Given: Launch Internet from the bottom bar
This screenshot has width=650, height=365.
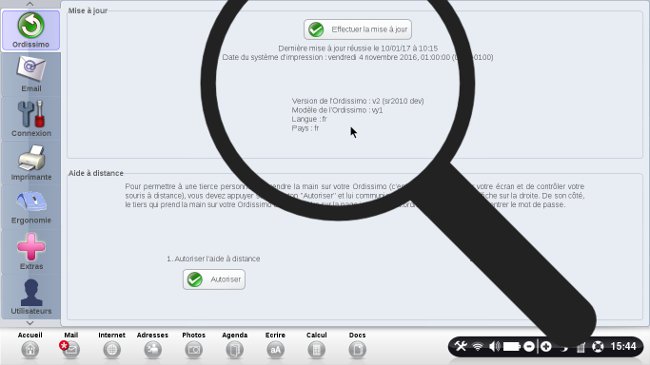Looking at the screenshot, I should coord(112,345).
